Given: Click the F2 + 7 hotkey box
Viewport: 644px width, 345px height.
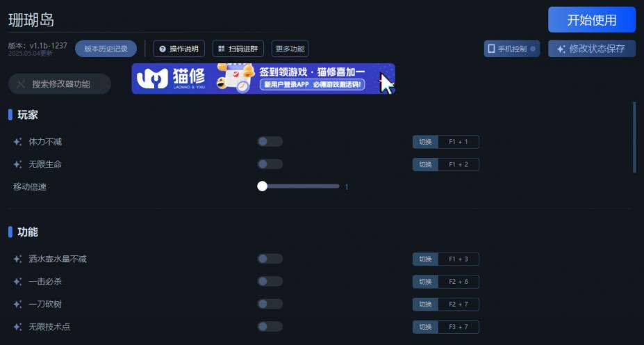Looking at the screenshot, I should tap(459, 304).
